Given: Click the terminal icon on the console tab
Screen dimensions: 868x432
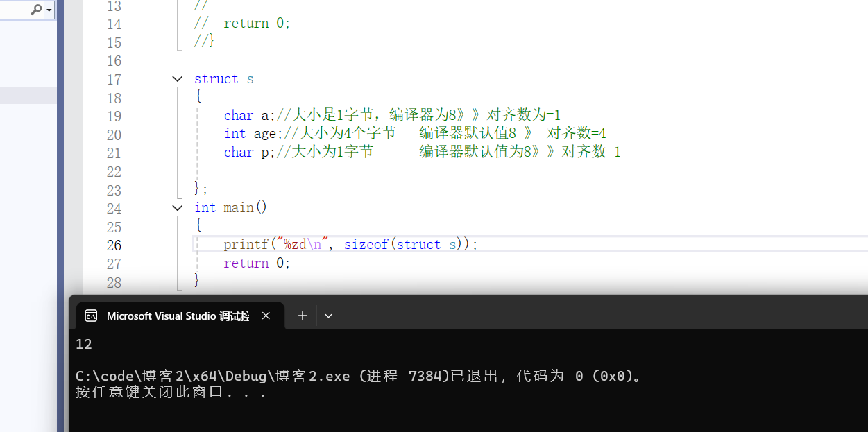Looking at the screenshot, I should pos(91,316).
